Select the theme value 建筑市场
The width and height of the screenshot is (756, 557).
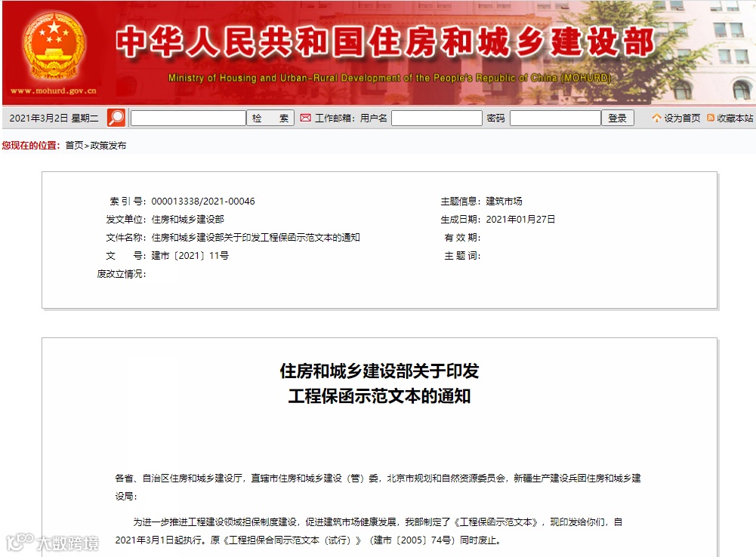[x=504, y=202]
